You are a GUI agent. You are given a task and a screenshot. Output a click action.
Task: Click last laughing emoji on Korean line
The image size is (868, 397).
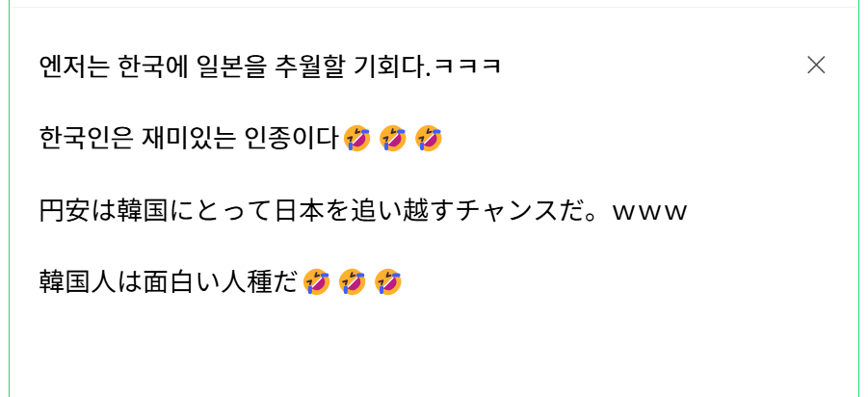click(x=429, y=138)
